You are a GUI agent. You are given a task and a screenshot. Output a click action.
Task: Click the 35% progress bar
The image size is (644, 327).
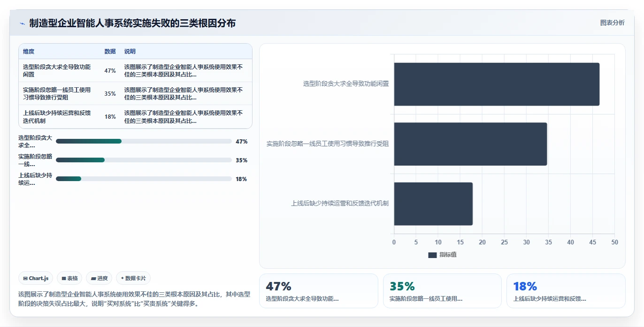(144, 160)
